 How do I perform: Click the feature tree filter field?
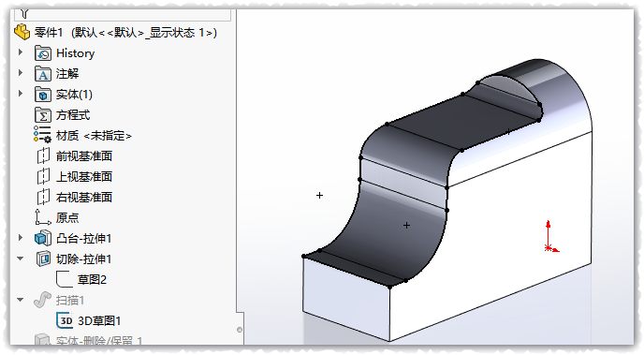124,15
